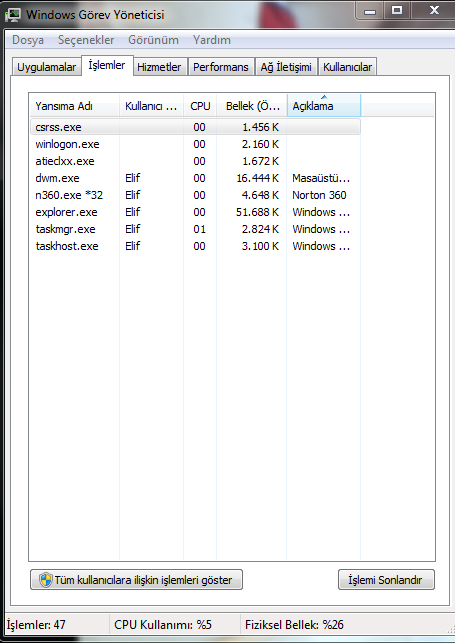
Task: Sort by the Yansıma Adı column header
Action: [x=75, y=106]
